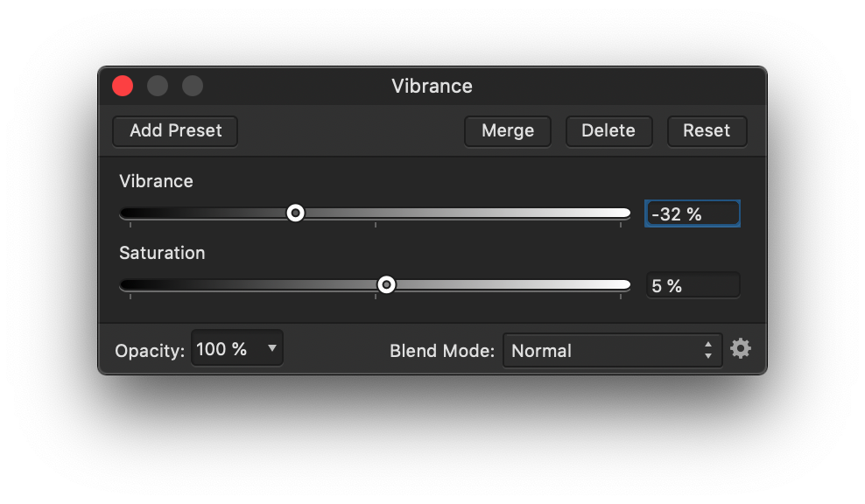Close the Vibrance dialog with red button
Viewport: 865px width, 504px height.
123,86
